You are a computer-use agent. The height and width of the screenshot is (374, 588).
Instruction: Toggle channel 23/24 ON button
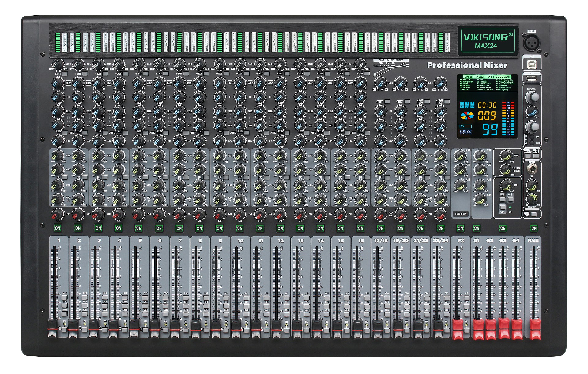pos(441,228)
